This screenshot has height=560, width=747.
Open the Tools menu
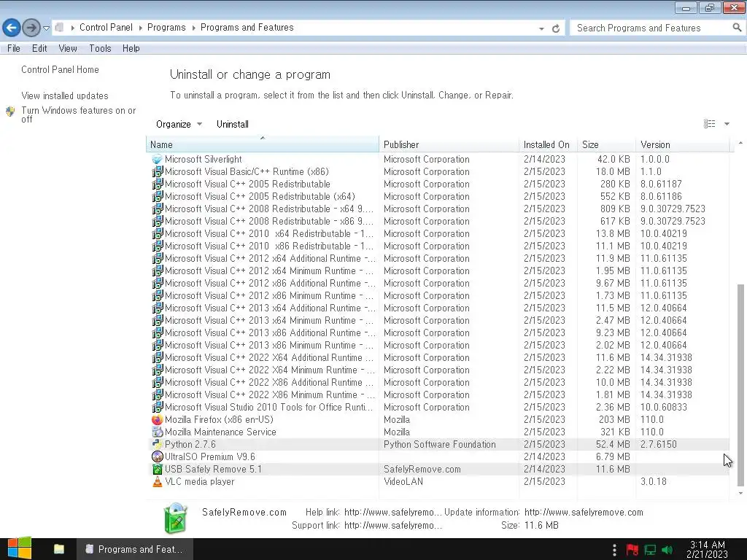pyautogui.click(x=100, y=48)
